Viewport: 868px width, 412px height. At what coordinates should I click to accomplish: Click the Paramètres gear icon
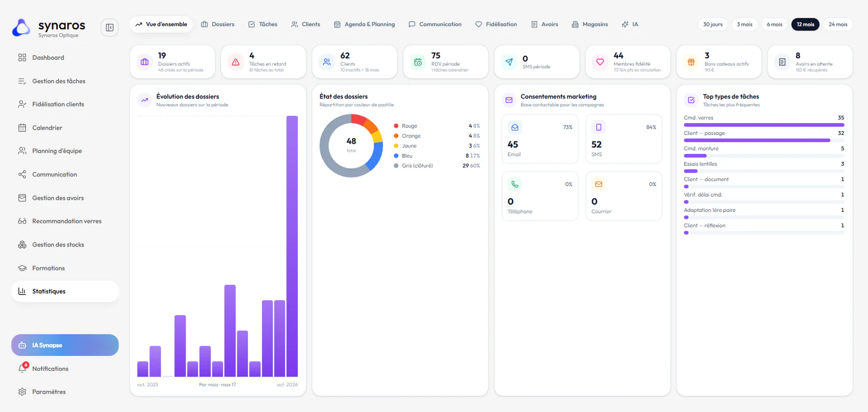click(22, 392)
